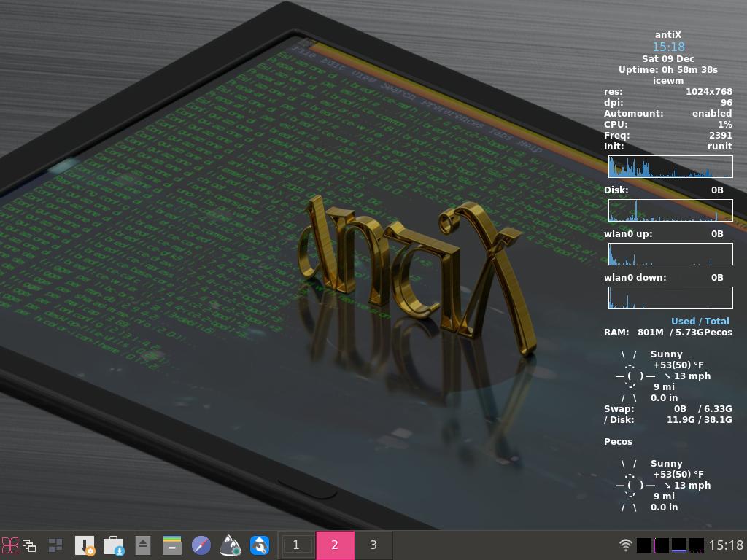
Task: Click the Wi-Fi signal tray icon
Action: [625, 545]
